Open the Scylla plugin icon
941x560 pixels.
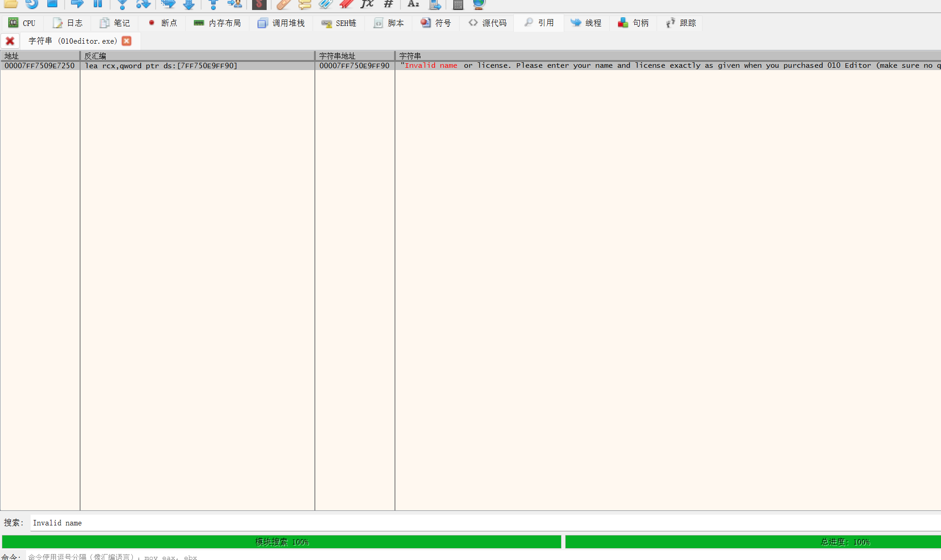pos(259,4)
